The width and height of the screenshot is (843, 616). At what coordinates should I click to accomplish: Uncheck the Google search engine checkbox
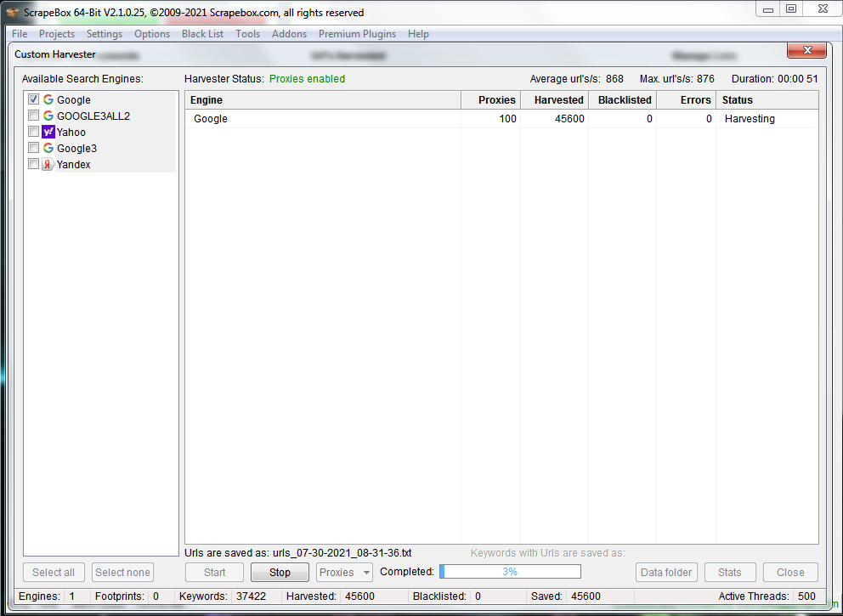[x=33, y=99]
